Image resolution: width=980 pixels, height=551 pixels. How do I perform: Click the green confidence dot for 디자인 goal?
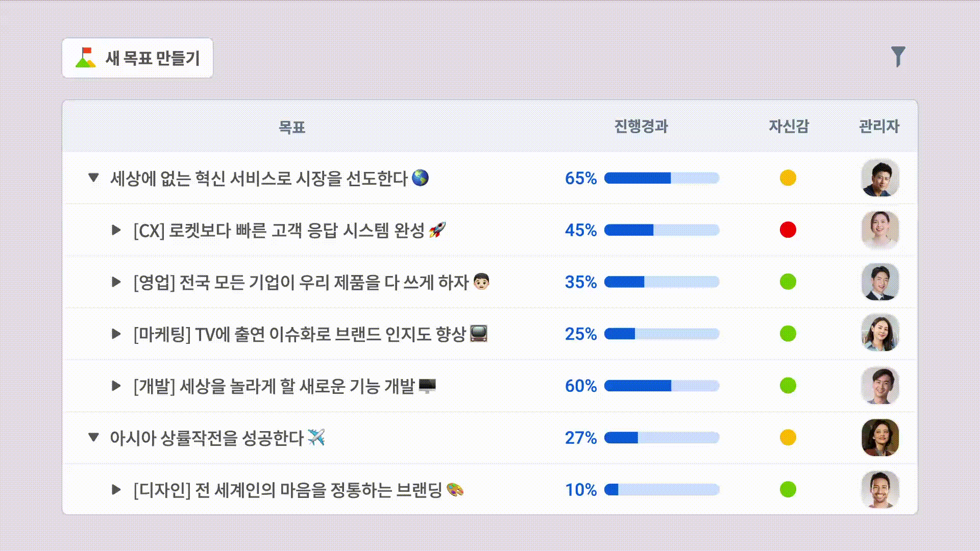(788, 489)
